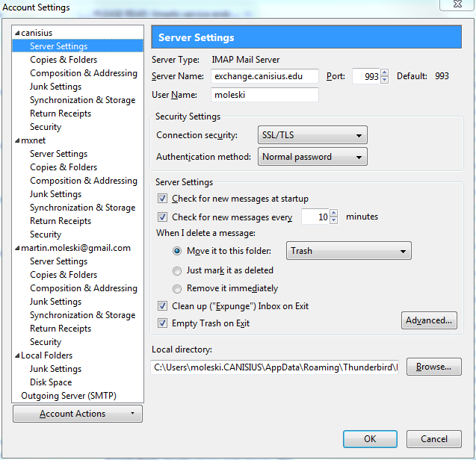Open Outgoing Server (SMTP) settings

click(x=69, y=396)
